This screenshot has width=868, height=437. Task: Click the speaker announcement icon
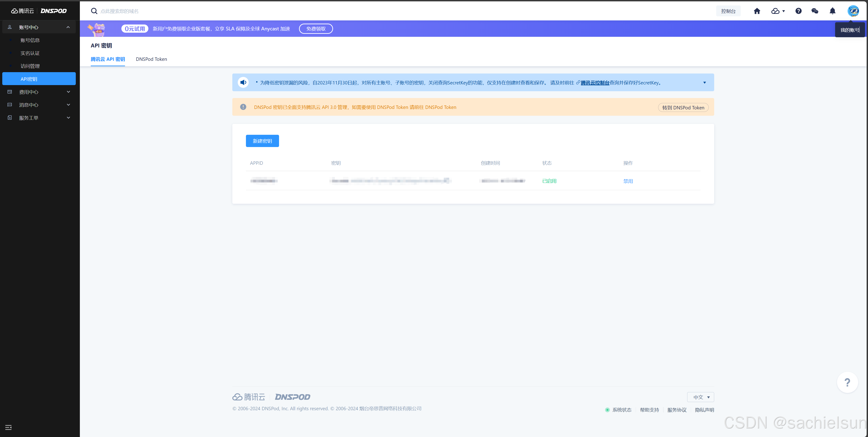coord(243,82)
